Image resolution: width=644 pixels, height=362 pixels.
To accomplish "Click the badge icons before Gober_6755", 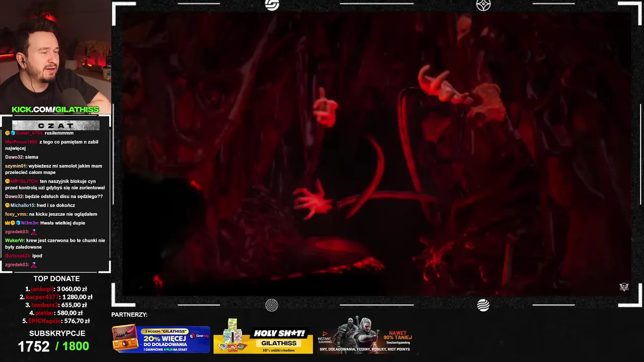I will click(10, 133).
